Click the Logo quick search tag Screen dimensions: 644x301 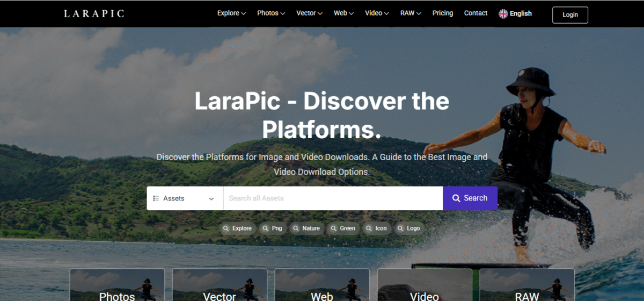point(408,228)
